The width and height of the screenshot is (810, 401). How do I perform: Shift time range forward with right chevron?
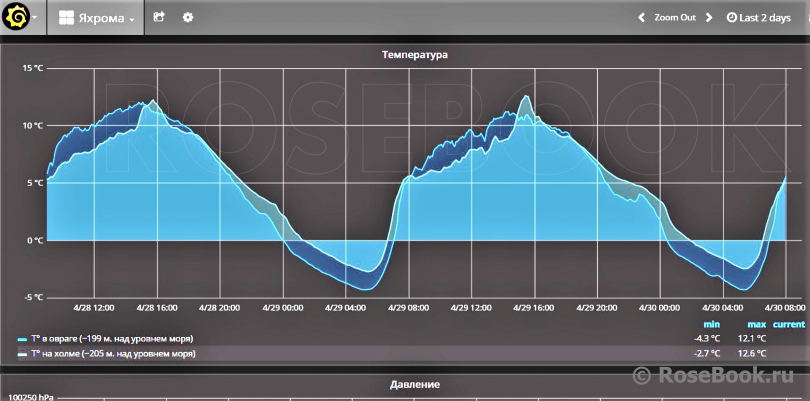(x=708, y=18)
